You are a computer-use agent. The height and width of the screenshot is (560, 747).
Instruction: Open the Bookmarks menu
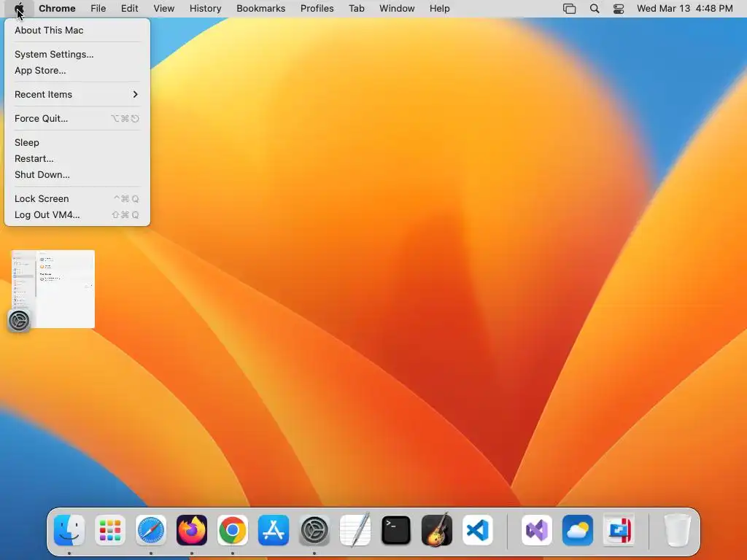pos(260,9)
